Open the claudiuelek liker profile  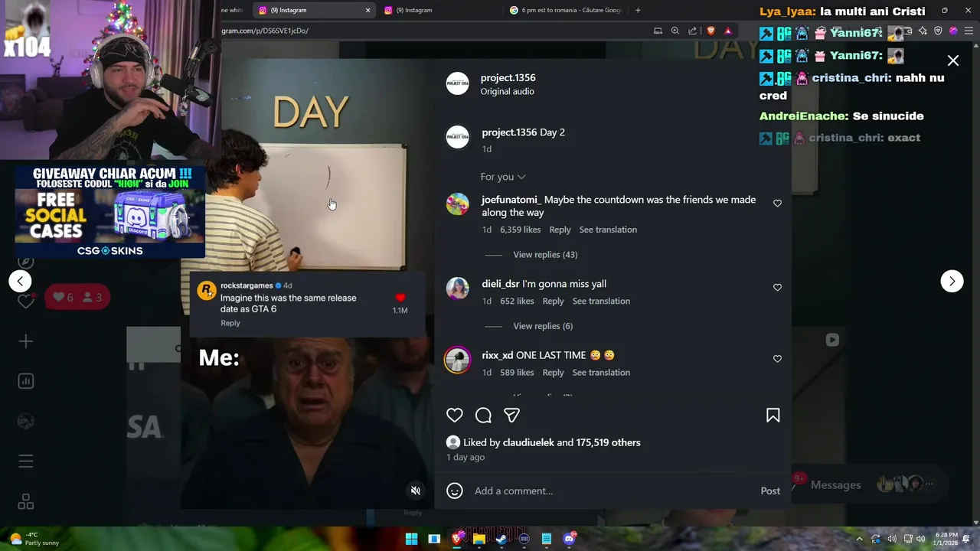528,442
